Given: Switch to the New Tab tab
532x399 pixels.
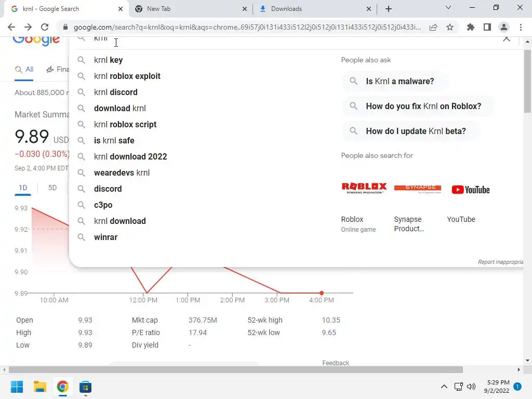Looking at the screenshot, I should (x=190, y=9).
